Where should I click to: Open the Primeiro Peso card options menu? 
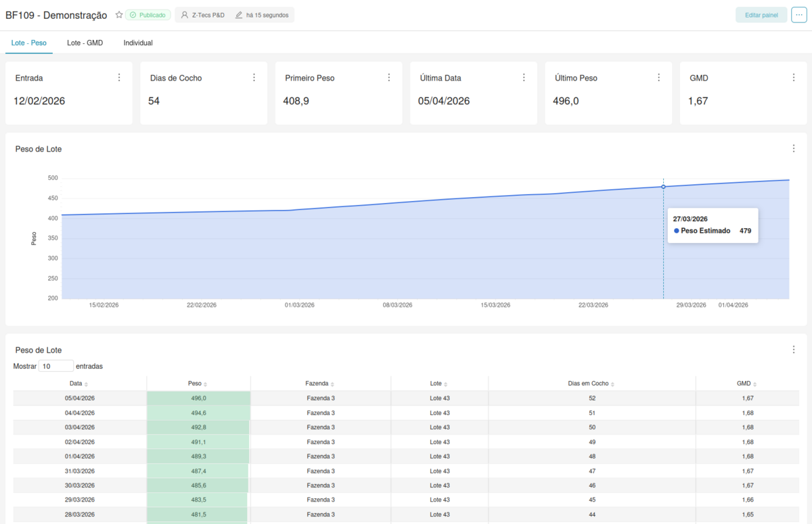tap(389, 77)
